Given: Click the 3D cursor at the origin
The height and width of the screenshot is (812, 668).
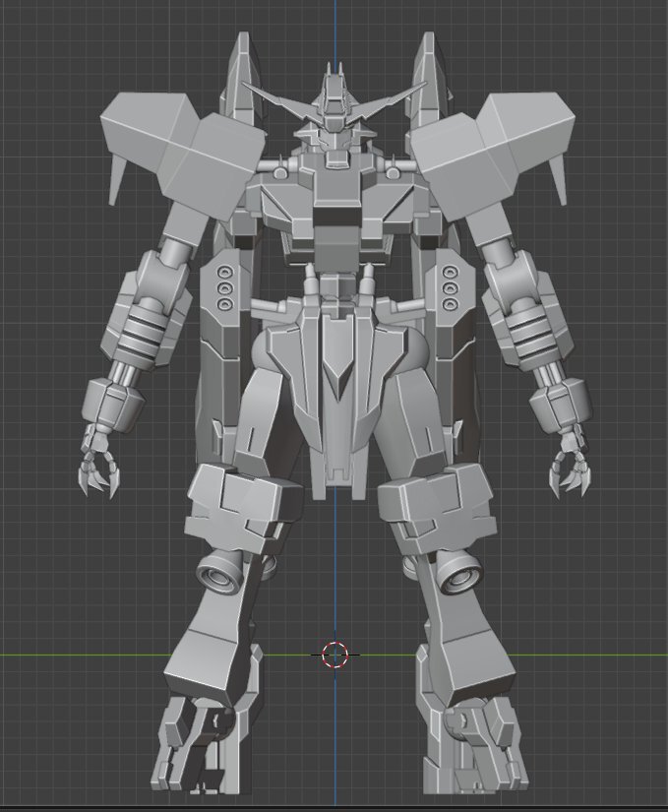Looking at the screenshot, I should click(x=335, y=655).
